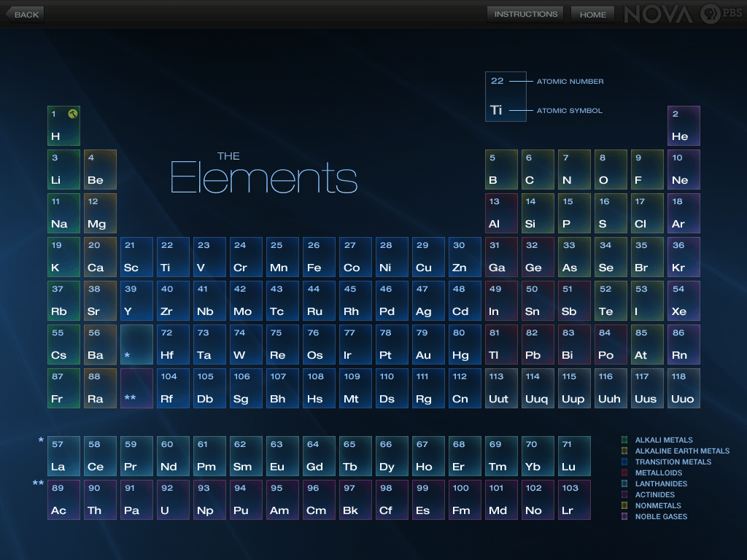
Task: Select the Carbon tile among nonmetals
Action: [538, 169]
